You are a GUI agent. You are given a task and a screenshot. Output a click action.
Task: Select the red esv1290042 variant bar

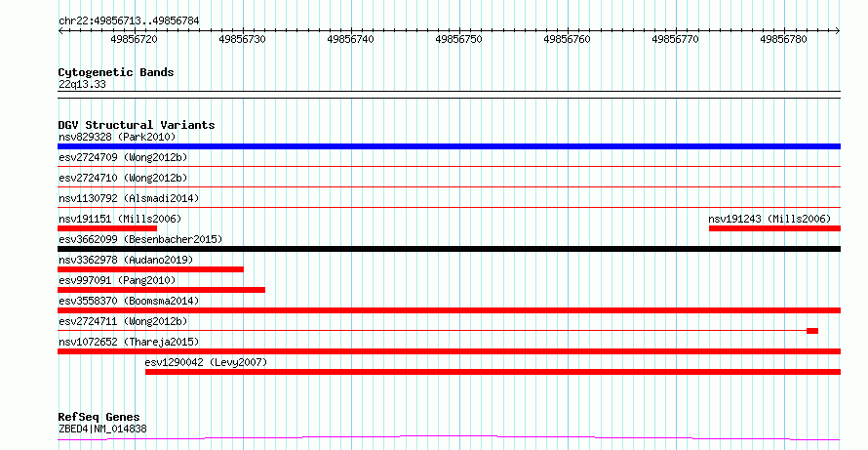[x=493, y=372]
